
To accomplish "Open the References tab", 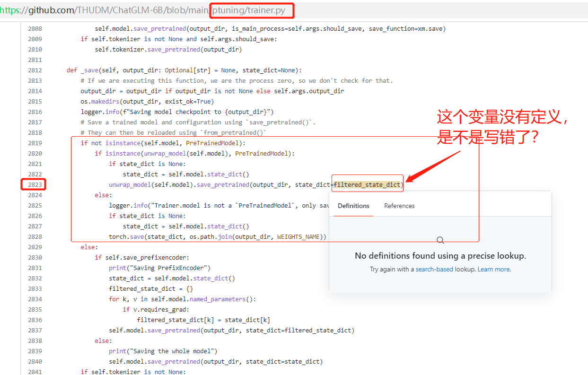I will tap(399, 206).
